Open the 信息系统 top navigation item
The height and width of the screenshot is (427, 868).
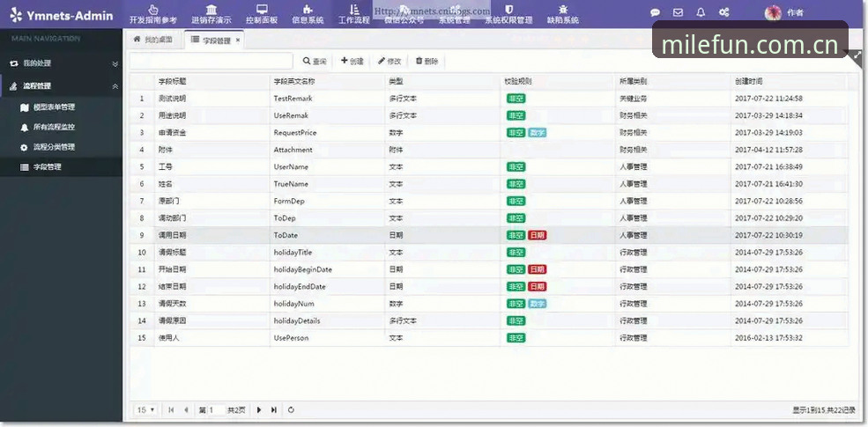click(308, 14)
